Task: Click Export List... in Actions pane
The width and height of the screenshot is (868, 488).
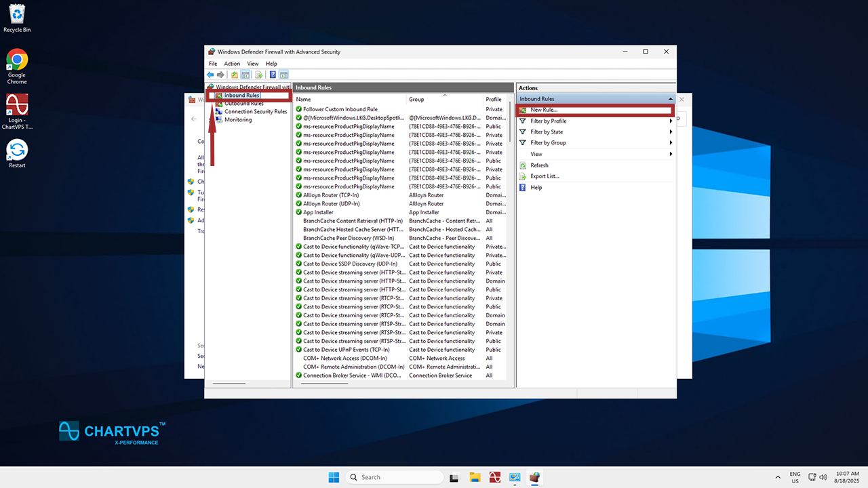Action: click(x=545, y=176)
